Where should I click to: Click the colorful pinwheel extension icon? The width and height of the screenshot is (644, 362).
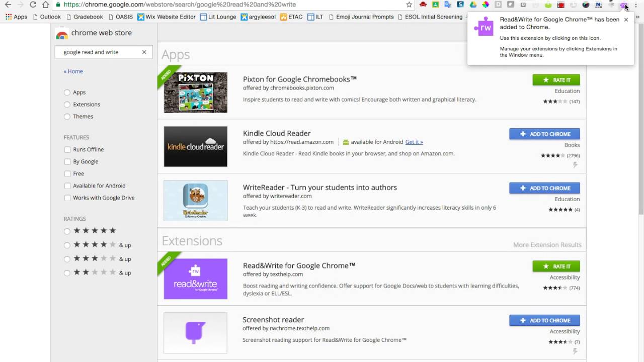click(486, 5)
